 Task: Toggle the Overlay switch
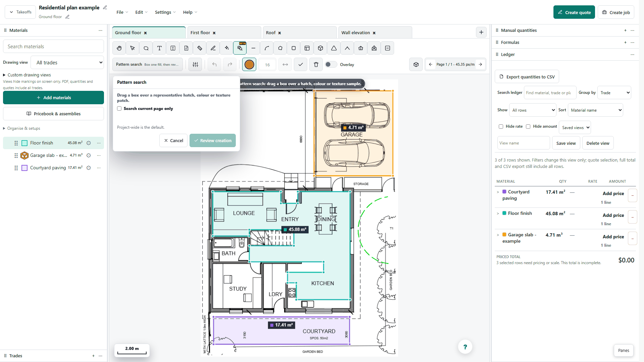click(x=331, y=65)
